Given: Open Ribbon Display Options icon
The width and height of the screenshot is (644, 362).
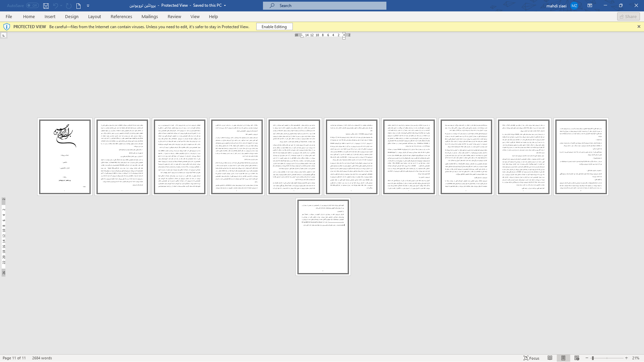Looking at the screenshot, I should 590,6.
